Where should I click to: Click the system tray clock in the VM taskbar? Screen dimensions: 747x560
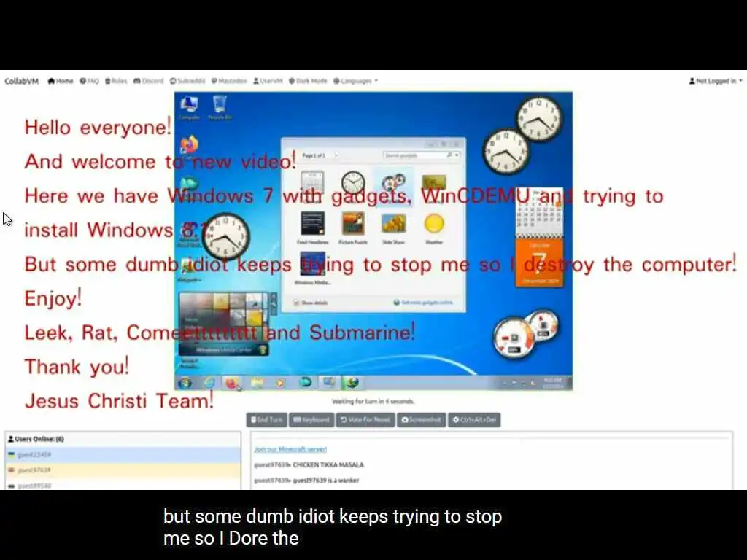click(x=553, y=384)
